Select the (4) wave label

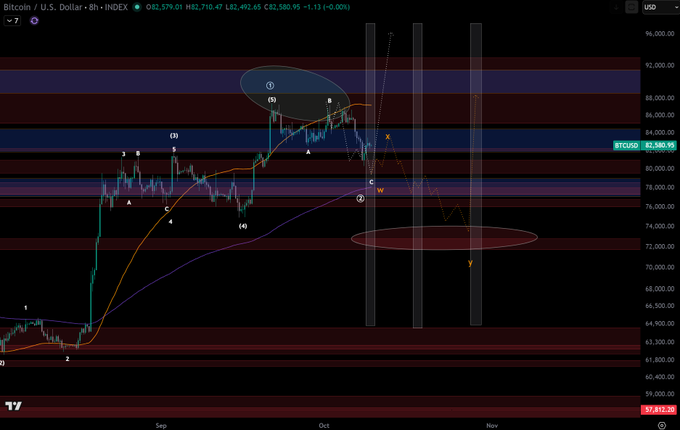click(243, 226)
